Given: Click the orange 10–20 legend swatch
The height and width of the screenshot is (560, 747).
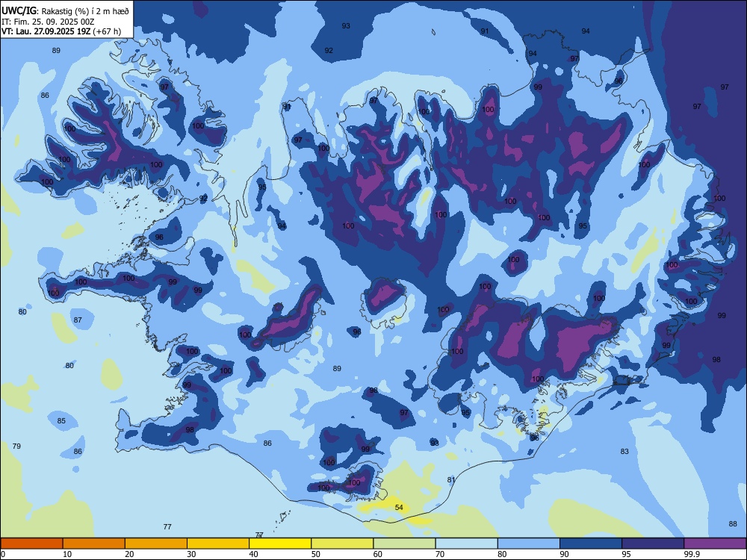Looking at the screenshot, I should point(94,544).
